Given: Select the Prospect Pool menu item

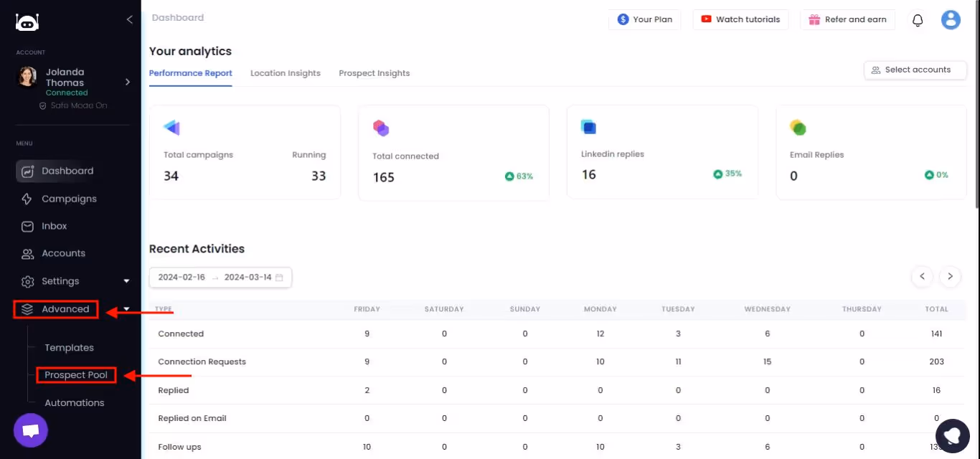Looking at the screenshot, I should (75, 374).
